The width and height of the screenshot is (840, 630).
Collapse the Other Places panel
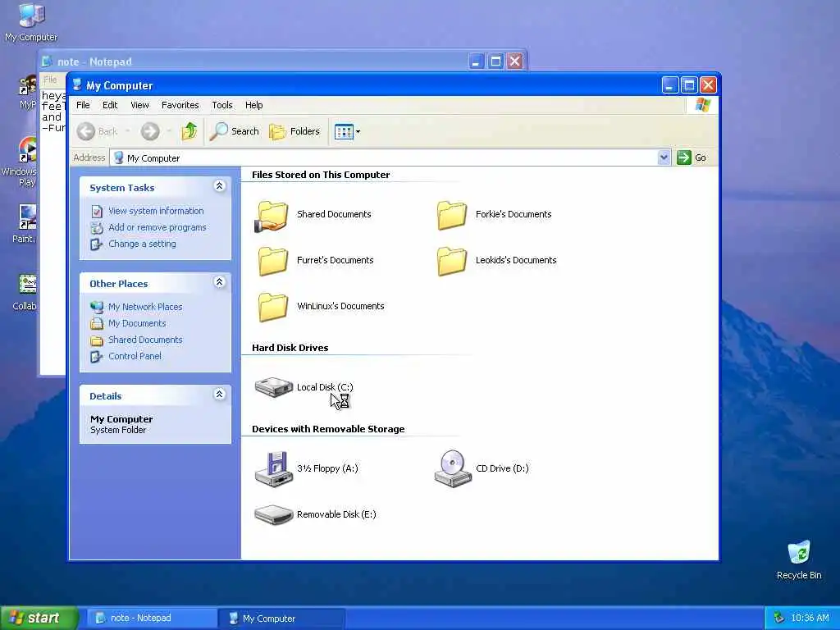click(219, 282)
